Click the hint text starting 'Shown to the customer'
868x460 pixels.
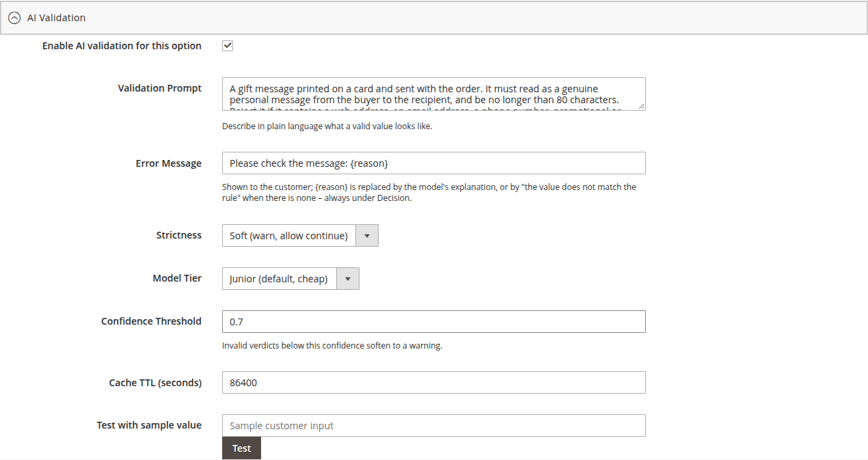pos(429,193)
